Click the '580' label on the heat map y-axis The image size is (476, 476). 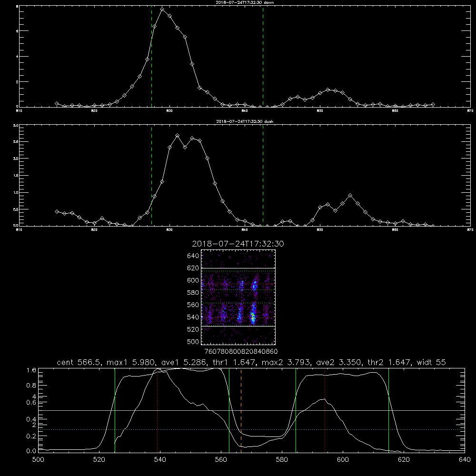[x=193, y=293]
